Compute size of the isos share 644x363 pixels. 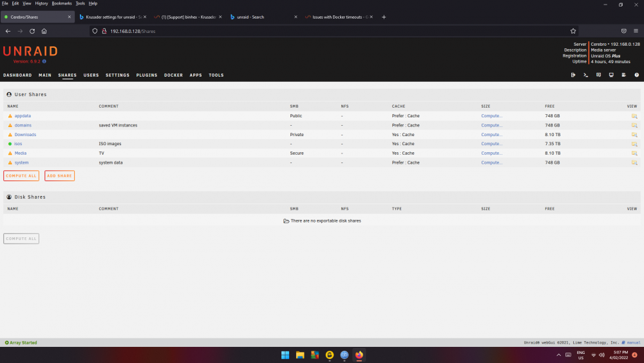[x=491, y=144]
